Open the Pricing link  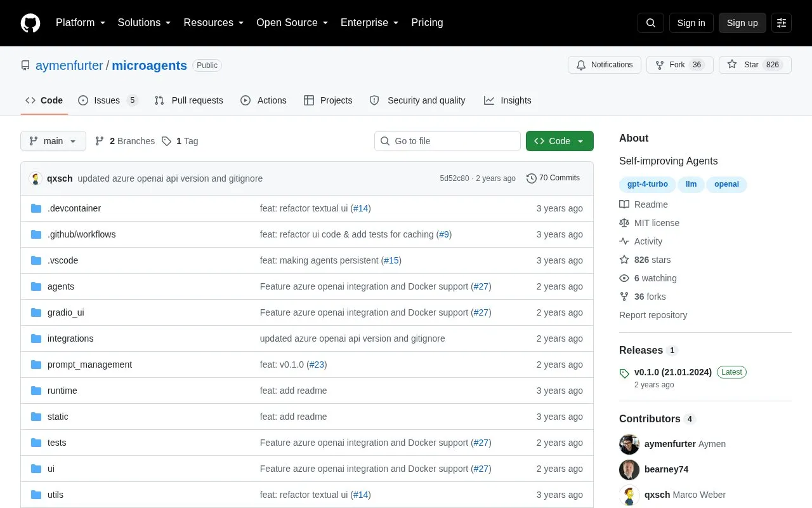pyautogui.click(x=427, y=23)
